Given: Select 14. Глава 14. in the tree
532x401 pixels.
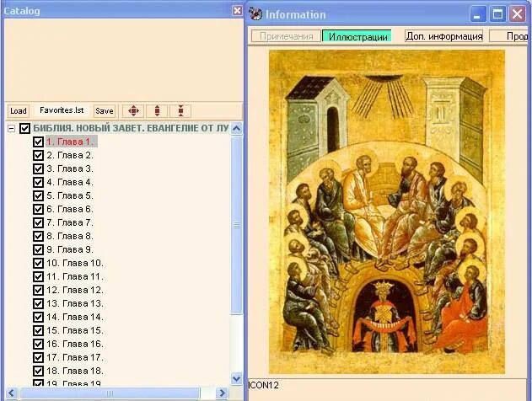Looking at the screenshot, I should point(75,317).
